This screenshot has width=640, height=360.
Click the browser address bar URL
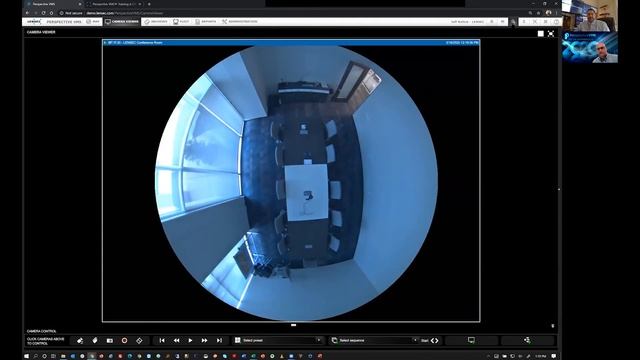point(124,13)
